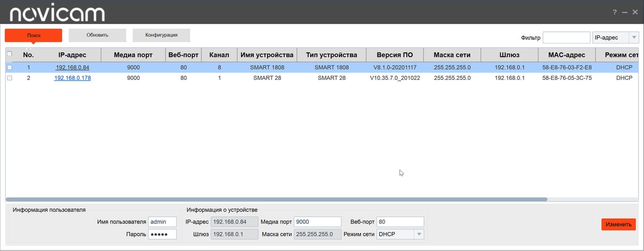
Task: Open the IP-адрес filter type dropdown
Action: coord(616,38)
